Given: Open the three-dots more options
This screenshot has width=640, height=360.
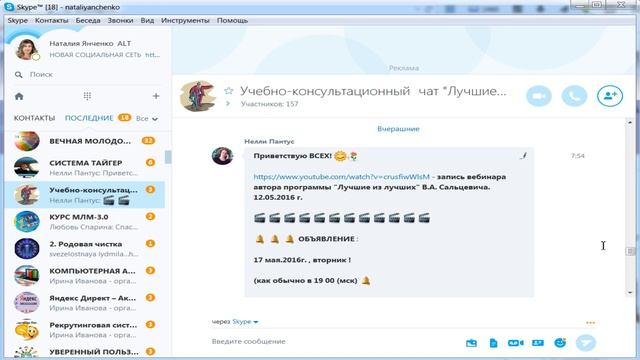Looking at the screenshot, I should click(590, 322).
